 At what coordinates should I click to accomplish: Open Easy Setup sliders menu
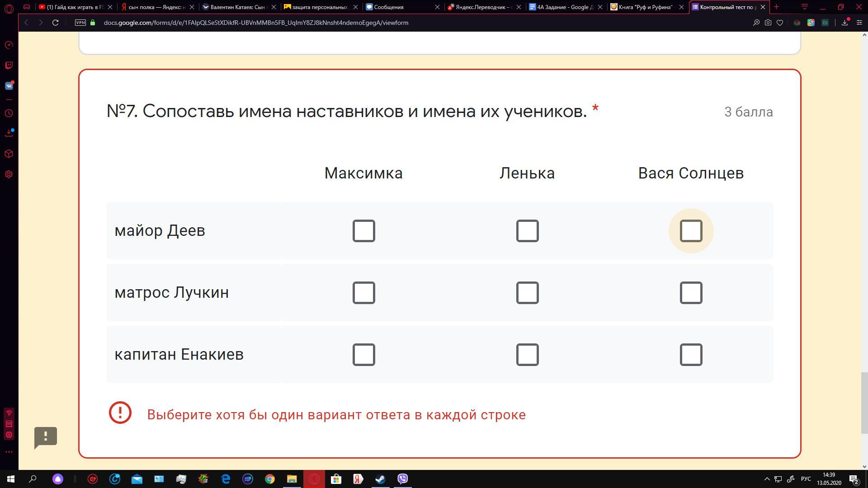tap(859, 23)
